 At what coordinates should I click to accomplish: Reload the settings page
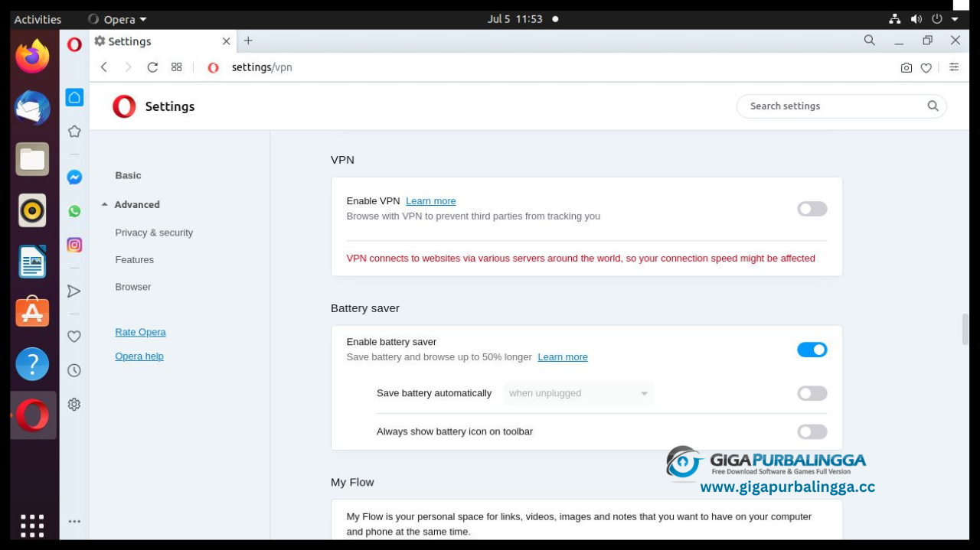pyautogui.click(x=152, y=67)
